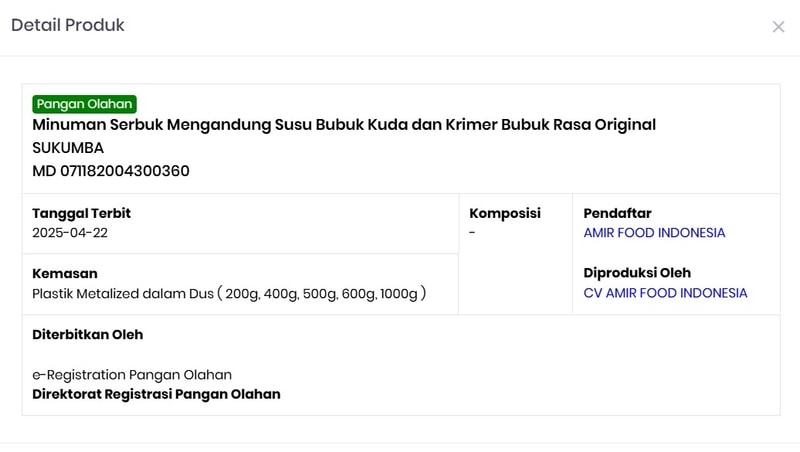Click the Komposisi heading

point(505,213)
